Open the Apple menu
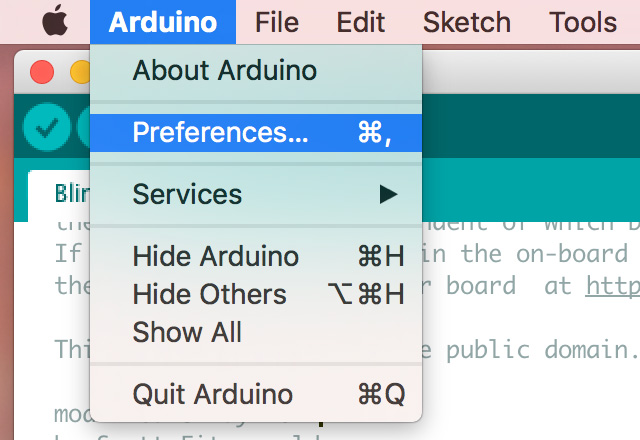 pyautogui.click(x=54, y=22)
